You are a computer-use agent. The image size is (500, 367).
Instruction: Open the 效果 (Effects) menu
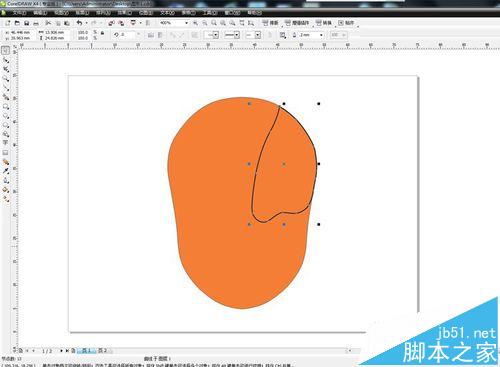tap(124, 13)
